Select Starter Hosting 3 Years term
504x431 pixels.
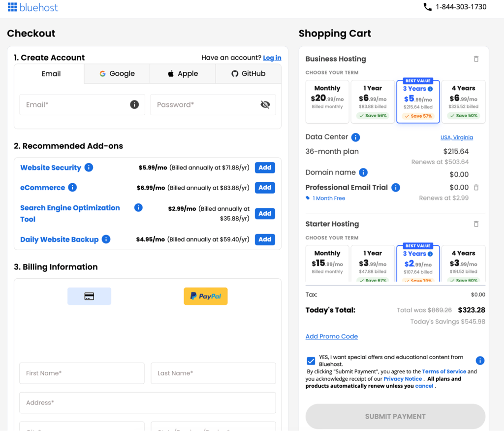point(418,264)
